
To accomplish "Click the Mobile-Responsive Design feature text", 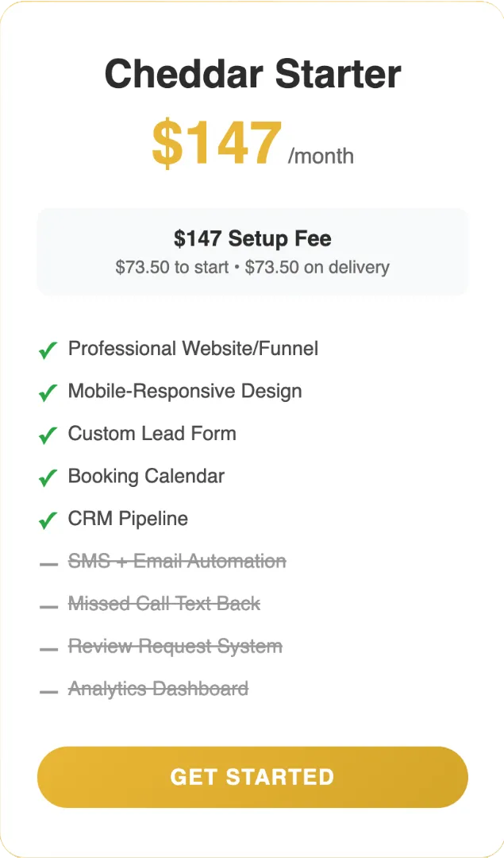I will click(185, 391).
